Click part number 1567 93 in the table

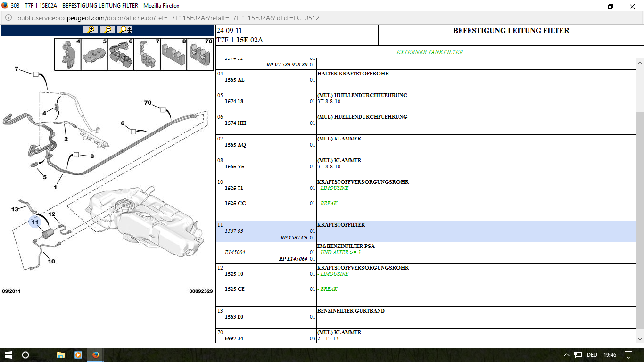coord(234,231)
